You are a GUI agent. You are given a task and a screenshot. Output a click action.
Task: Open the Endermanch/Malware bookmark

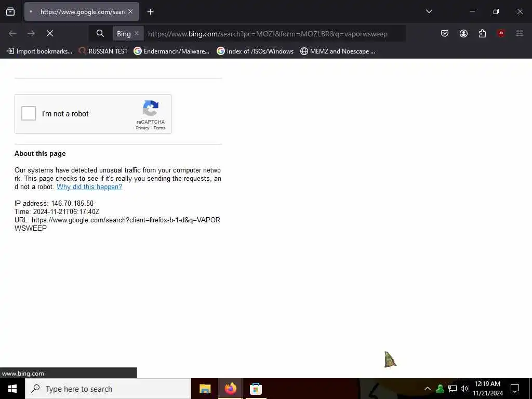(171, 51)
